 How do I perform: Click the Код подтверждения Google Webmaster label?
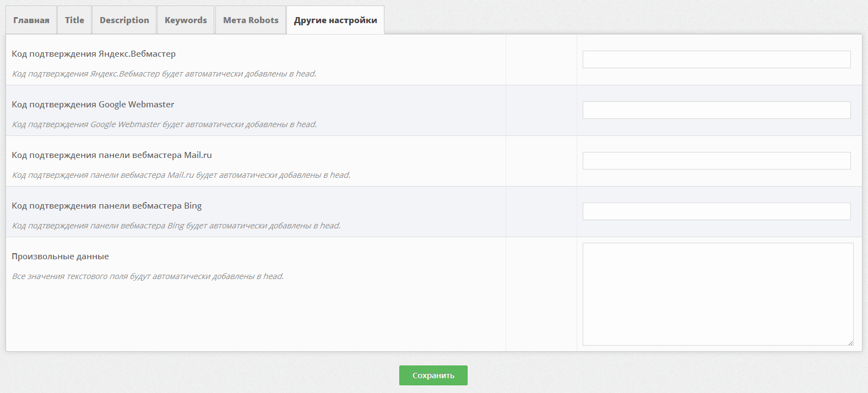coord(93,105)
